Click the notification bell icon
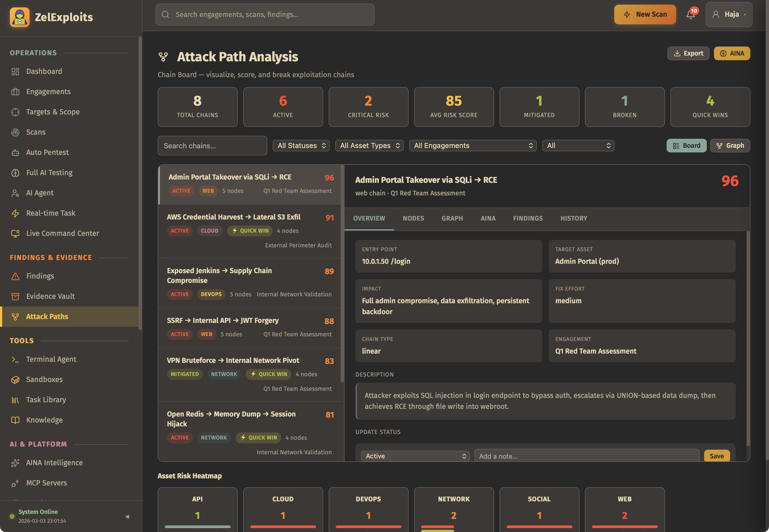 [690, 15]
